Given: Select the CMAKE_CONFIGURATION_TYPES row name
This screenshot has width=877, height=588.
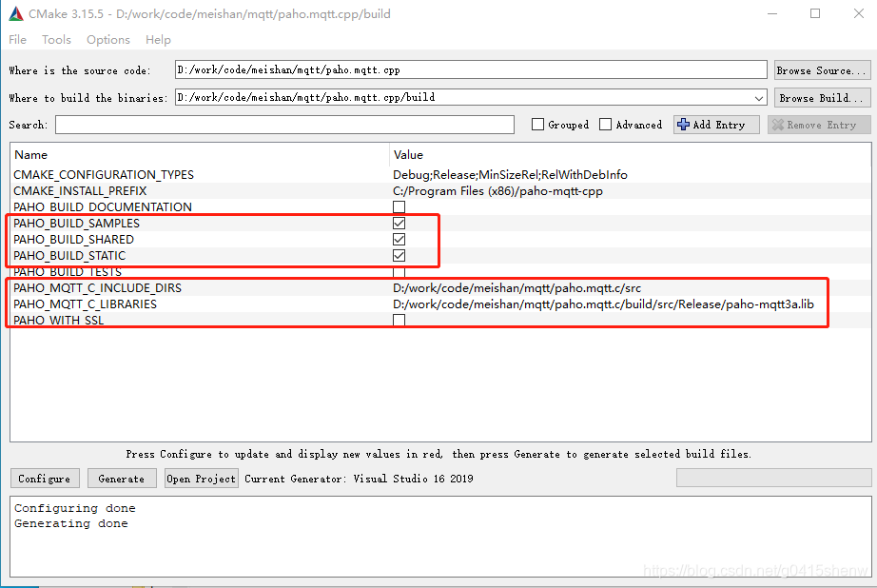Looking at the screenshot, I should 104,174.
